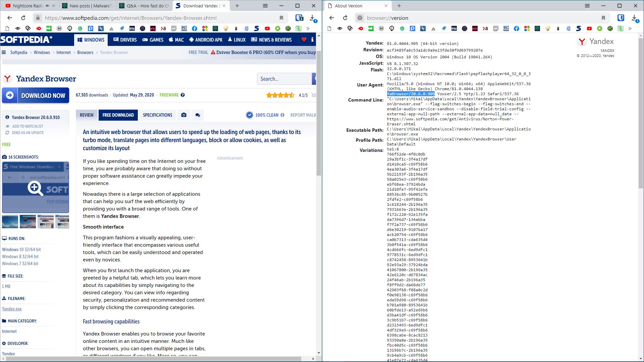Click the freeware help question mark icon
This screenshot has width=644, height=362.
183,95
